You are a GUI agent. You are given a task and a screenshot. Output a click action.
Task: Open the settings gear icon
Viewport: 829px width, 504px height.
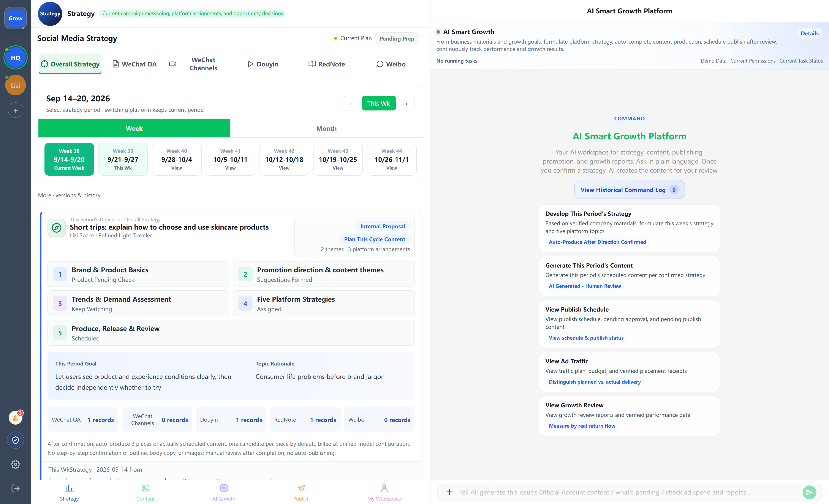point(16,464)
